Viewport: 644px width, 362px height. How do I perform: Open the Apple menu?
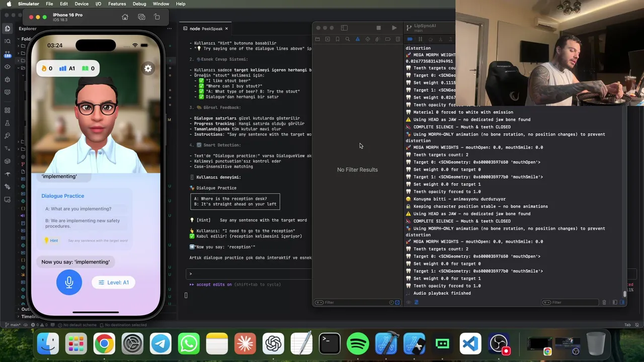[9, 4]
